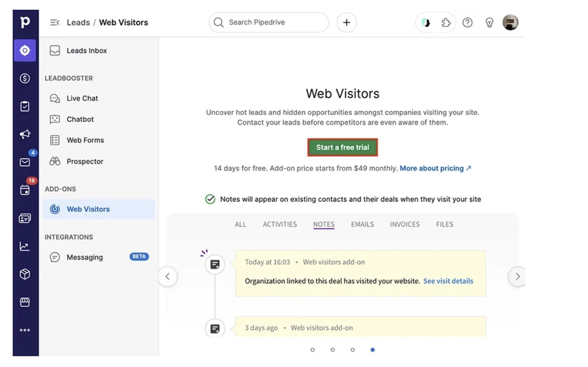This screenshot has width=588, height=367.
Task: Switch to the EMAILS tab
Action: [362, 224]
